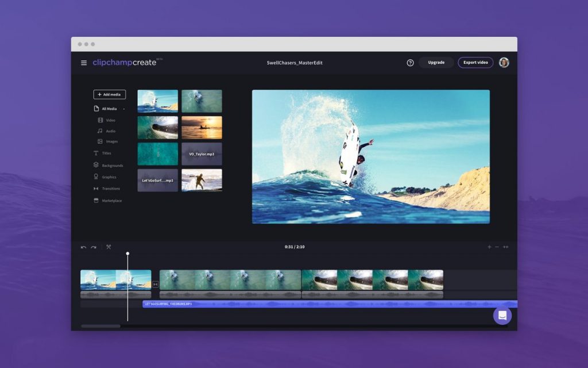
Task: Click the redo arrow in timeline toolbar
Action: click(x=94, y=247)
